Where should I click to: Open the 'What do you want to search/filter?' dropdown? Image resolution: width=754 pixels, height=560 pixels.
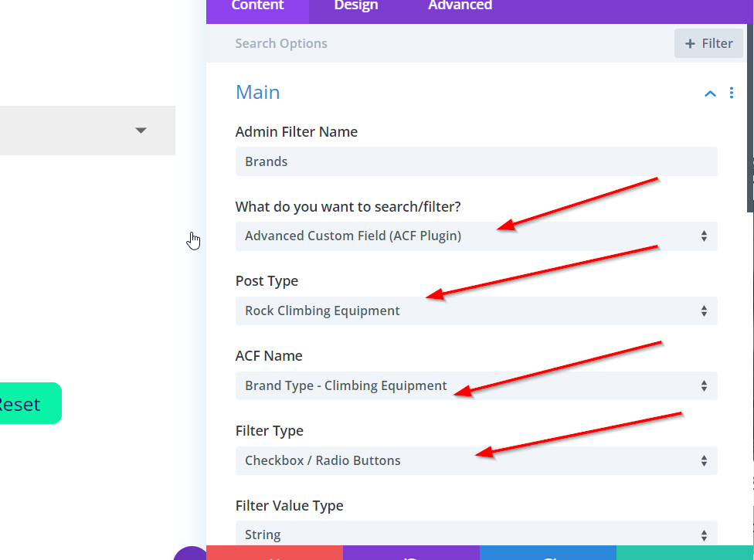coord(476,236)
